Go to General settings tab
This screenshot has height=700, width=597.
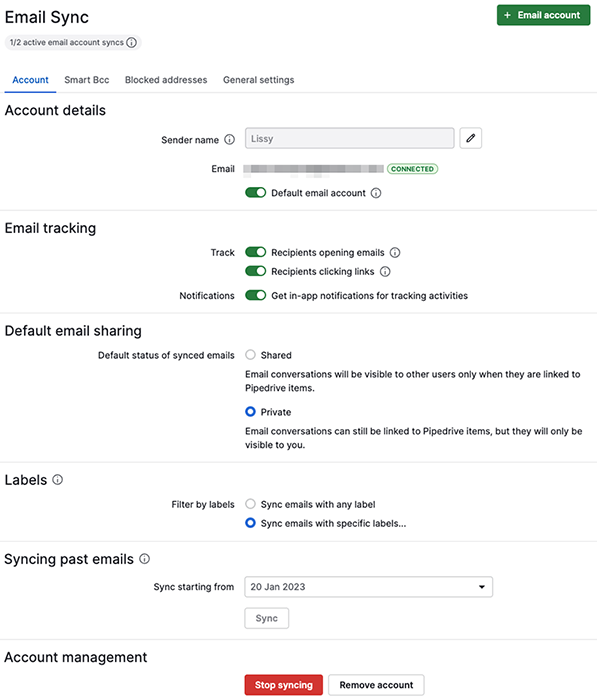click(x=259, y=80)
